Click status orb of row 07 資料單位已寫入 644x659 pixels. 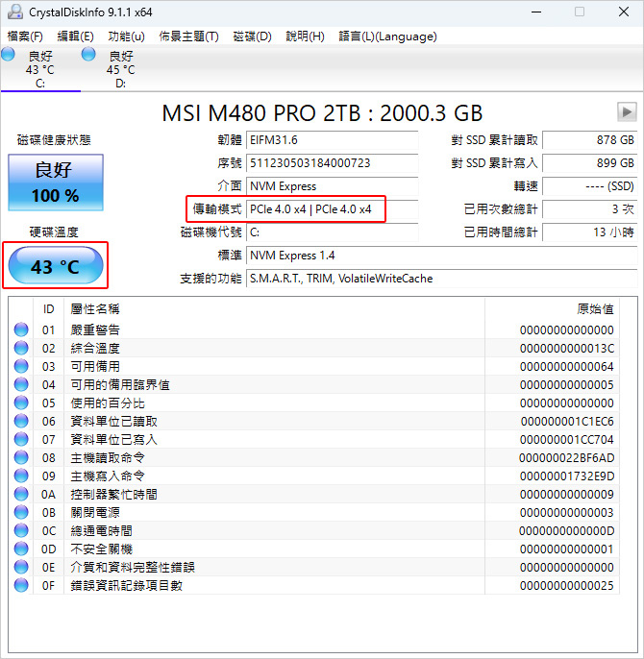coord(21,440)
